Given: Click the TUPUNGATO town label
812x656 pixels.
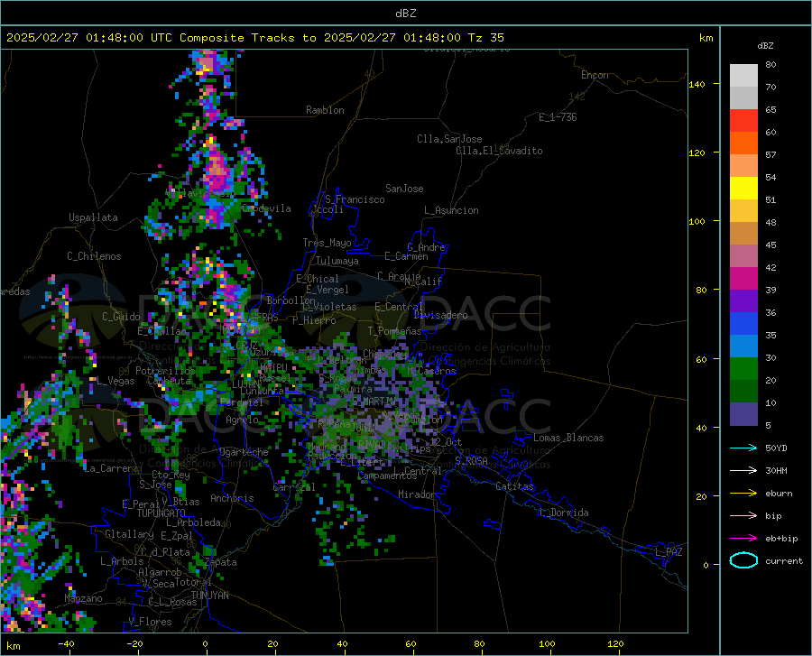Looking at the screenshot, I should pos(161,513).
